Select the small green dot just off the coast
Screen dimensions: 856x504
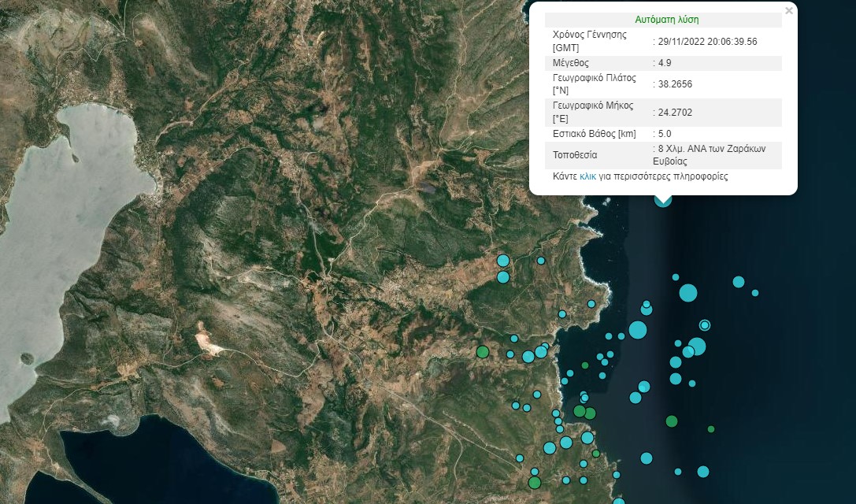tap(585, 365)
